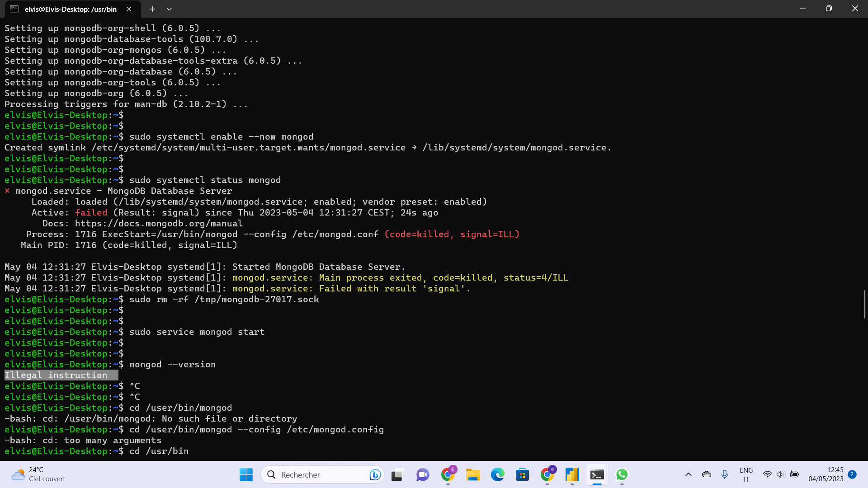Open Task View on taskbar
This screenshot has height=488, width=868.
click(x=397, y=474)
